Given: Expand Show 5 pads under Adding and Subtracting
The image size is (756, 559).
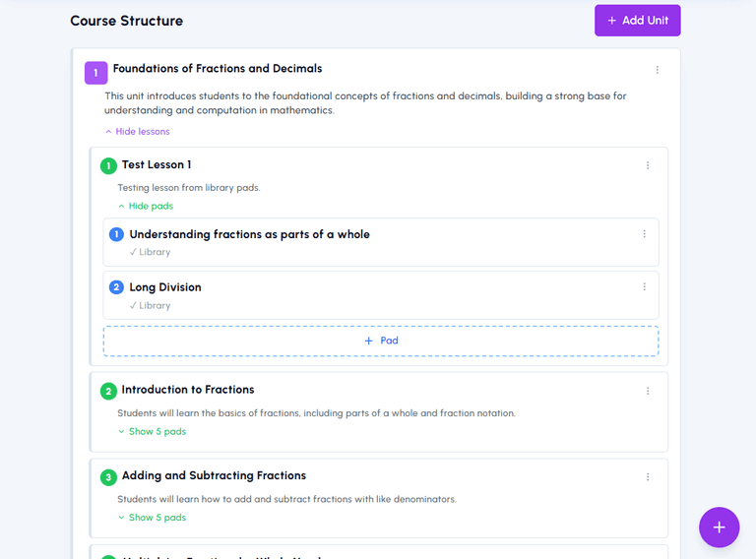Looking at the screenshot, I should tap(153, 517).
